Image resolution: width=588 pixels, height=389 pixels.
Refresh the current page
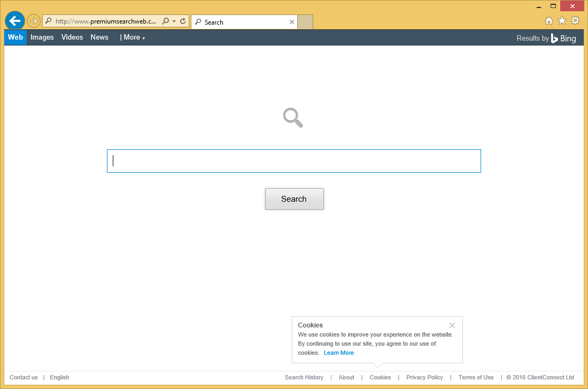click(x=182, y=20)
